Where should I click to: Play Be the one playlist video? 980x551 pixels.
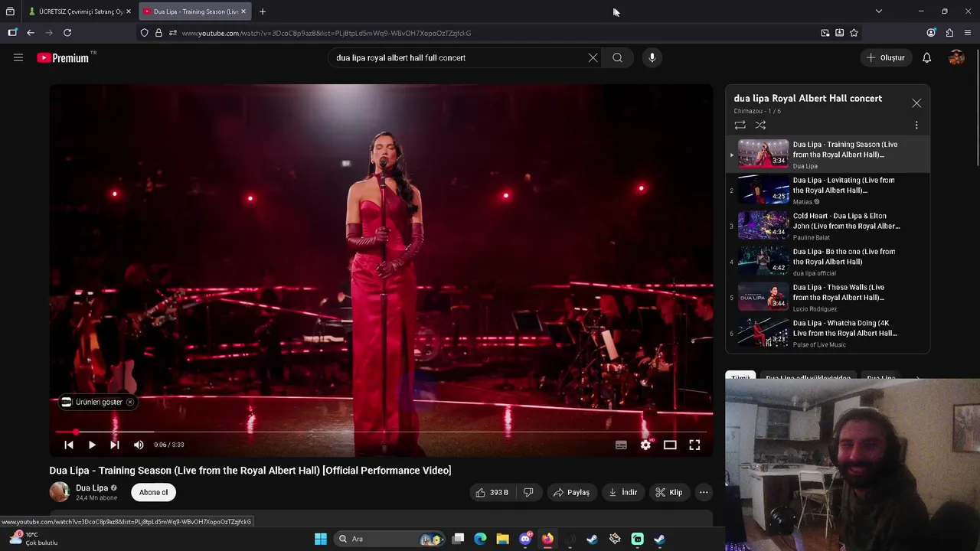tap(828, 262)
